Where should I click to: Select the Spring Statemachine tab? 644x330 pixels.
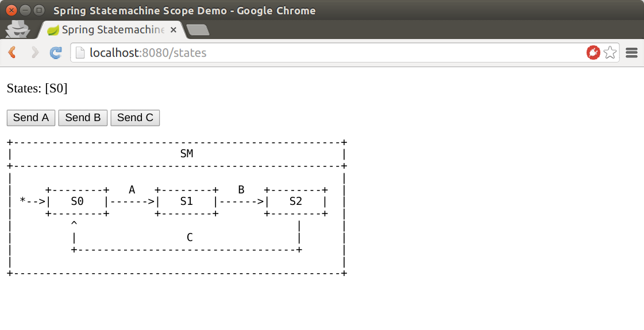pos(111,30)
